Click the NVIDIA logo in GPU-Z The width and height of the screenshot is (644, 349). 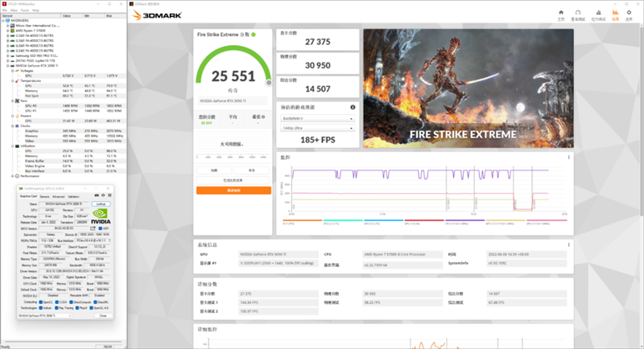(101, 216)
